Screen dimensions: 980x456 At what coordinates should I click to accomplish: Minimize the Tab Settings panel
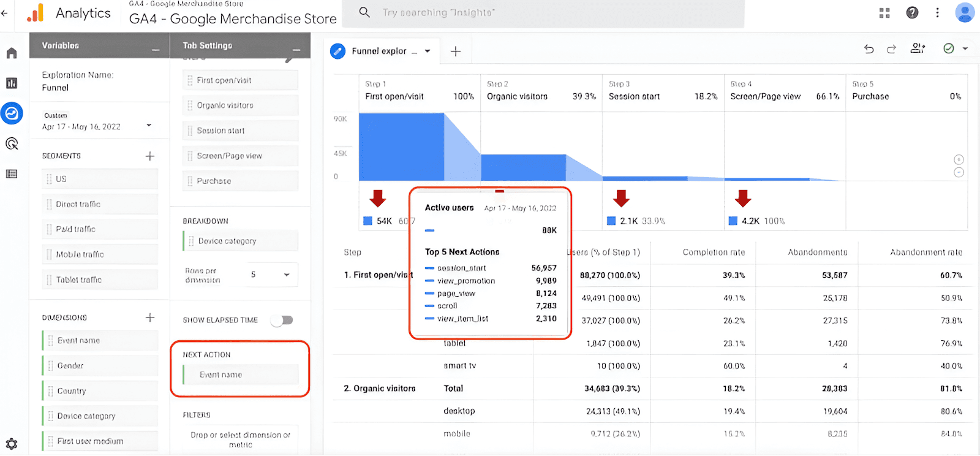[x=296, y=49]
